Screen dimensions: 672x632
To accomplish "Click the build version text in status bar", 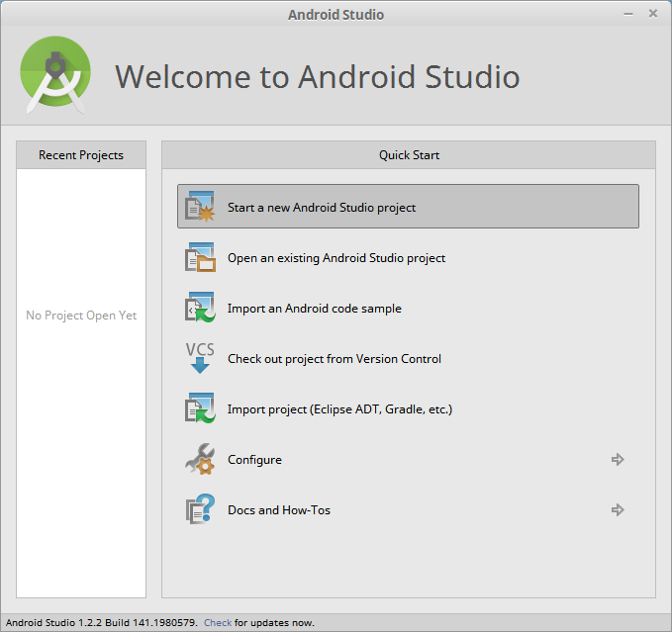I will point(102,622).
